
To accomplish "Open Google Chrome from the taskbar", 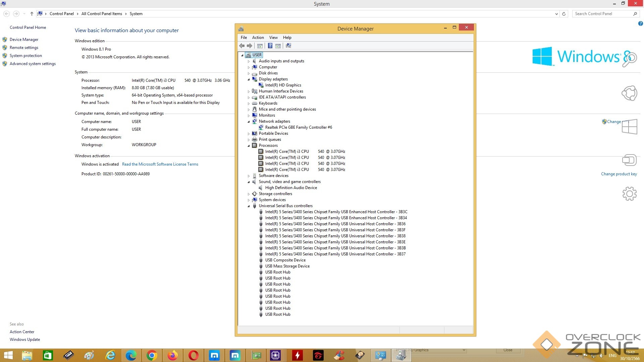I will (x=152, y=355).
